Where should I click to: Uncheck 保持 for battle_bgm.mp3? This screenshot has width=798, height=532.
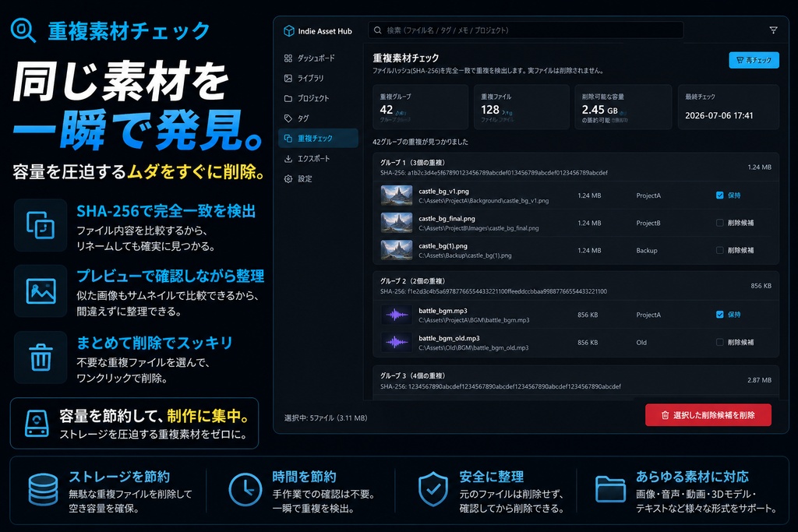coord(719,315)
